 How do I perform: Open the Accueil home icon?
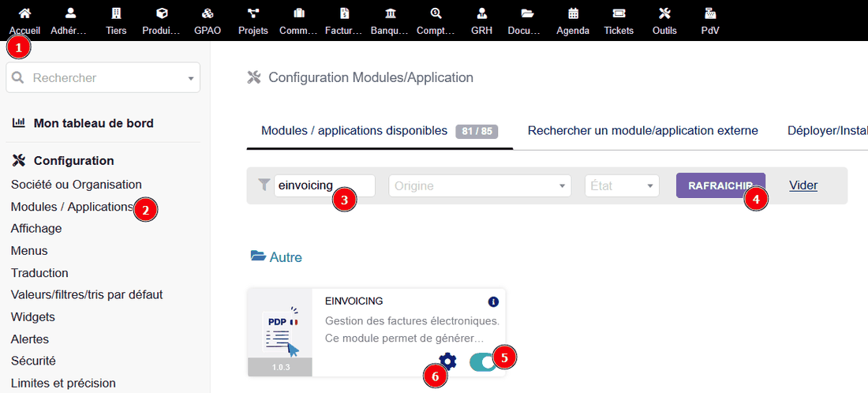point(25,13)
